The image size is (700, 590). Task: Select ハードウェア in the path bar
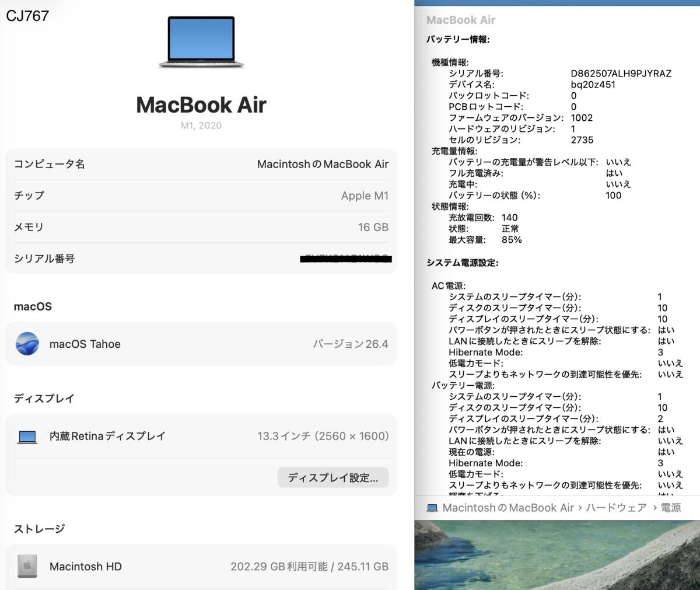tap(616, 508)
